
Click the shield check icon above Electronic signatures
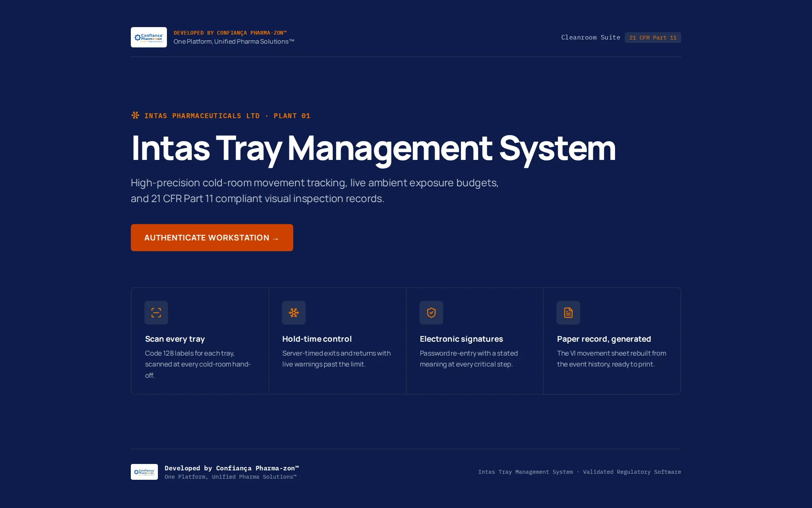click(431, 313)
